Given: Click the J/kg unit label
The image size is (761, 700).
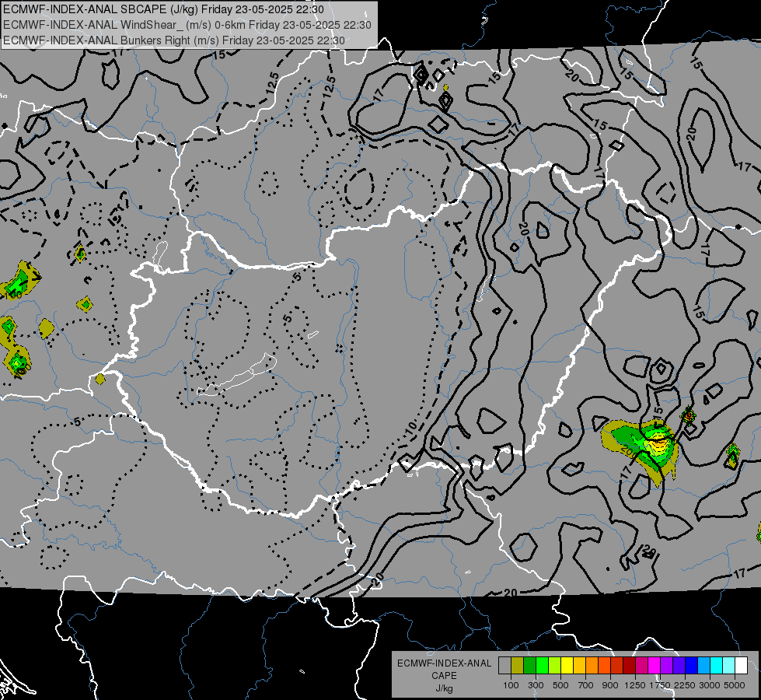Looking at the screenshot, I should click(444, 688).
